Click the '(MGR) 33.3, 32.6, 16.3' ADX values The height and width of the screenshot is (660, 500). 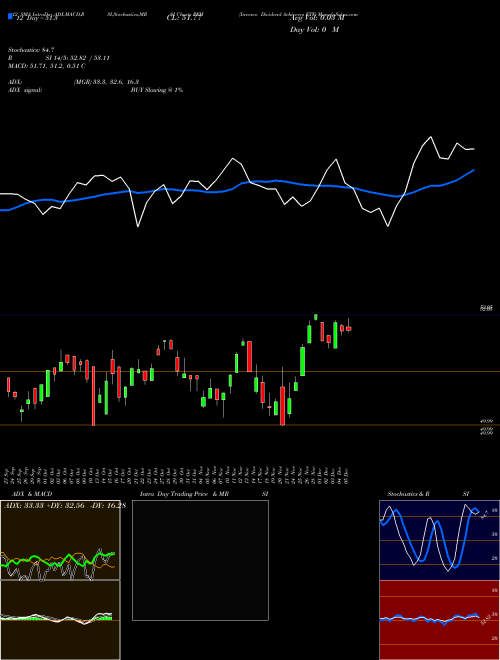click(x=106, y=82)
